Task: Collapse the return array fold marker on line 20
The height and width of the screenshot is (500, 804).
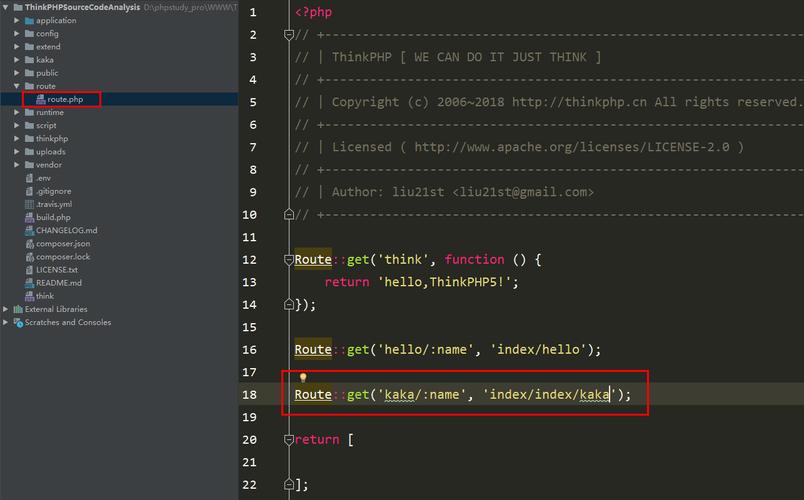Action: coord(289,439)
